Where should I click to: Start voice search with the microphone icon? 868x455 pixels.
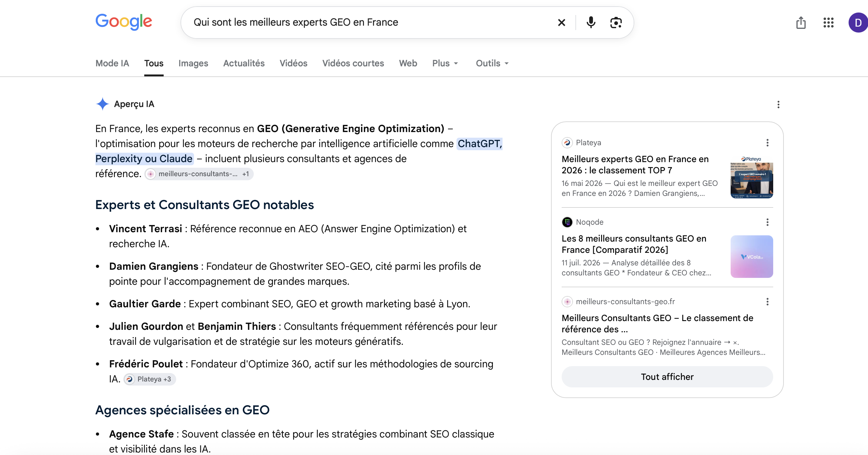coord(591,23)
